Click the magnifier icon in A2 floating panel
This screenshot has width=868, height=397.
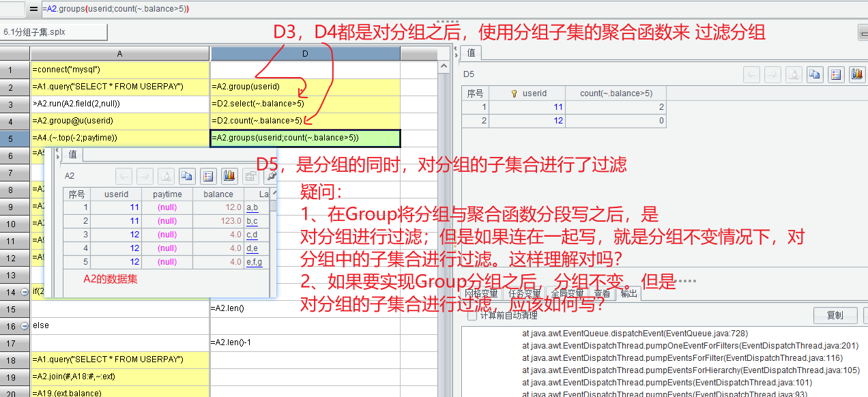pos(166,176)
